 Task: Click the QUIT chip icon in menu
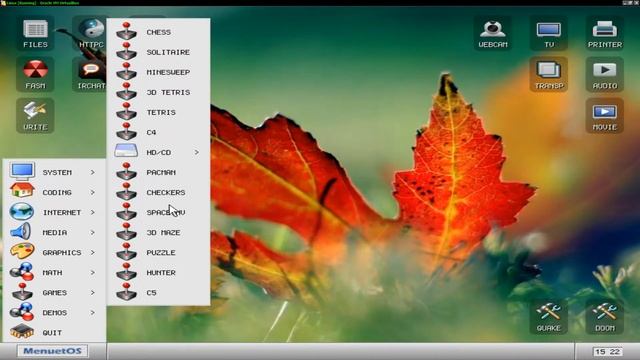click(x=22, y=331)
